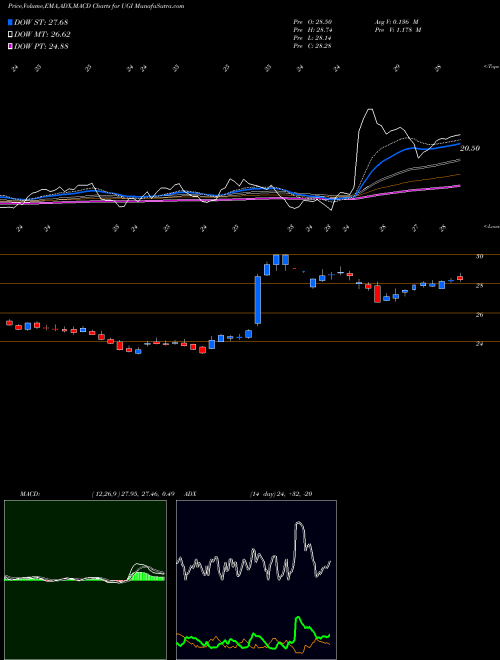Screen dimensions: 500x660
Task: Click the Pre H: 28.74 high value
Action: coord(313,30)
